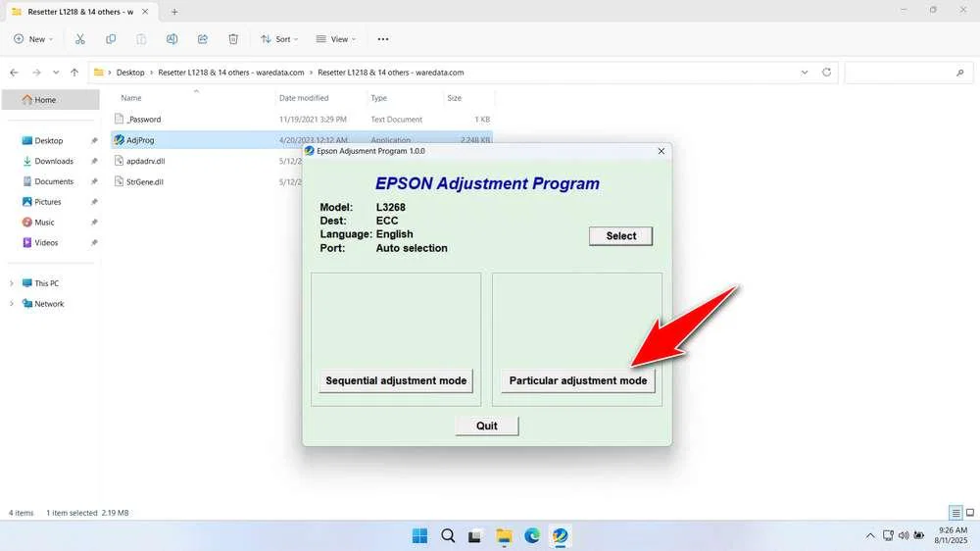This screenshot has width=980, height=551.
Task: Expand Network tree node
Action: pyautogui.click(x=11, y=304)
